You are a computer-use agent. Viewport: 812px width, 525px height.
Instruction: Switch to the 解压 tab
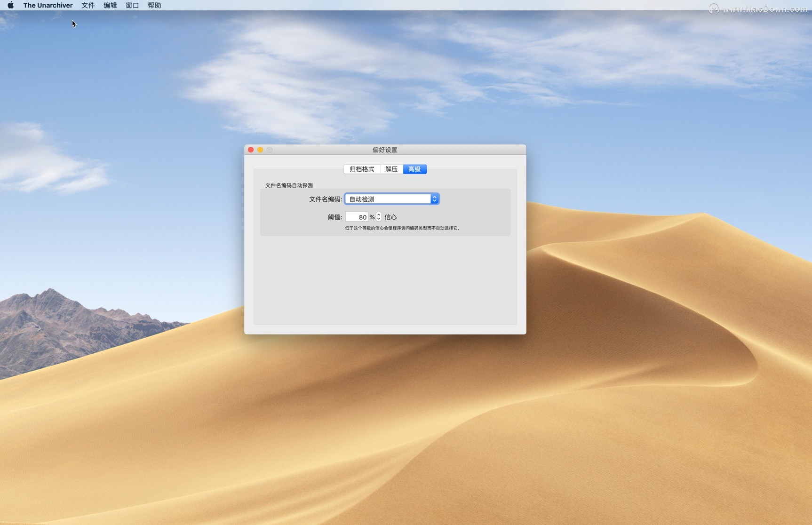point(391,169)
